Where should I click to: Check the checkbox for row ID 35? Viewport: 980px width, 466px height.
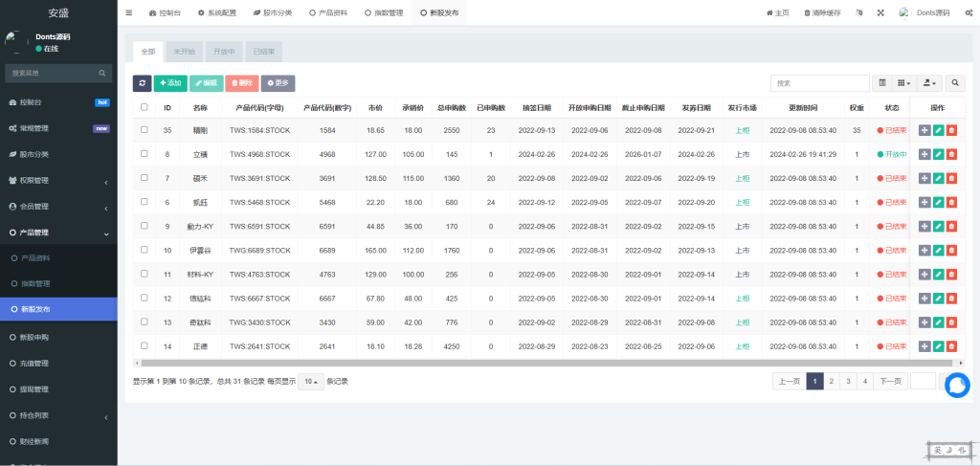[x=145, y=130]
